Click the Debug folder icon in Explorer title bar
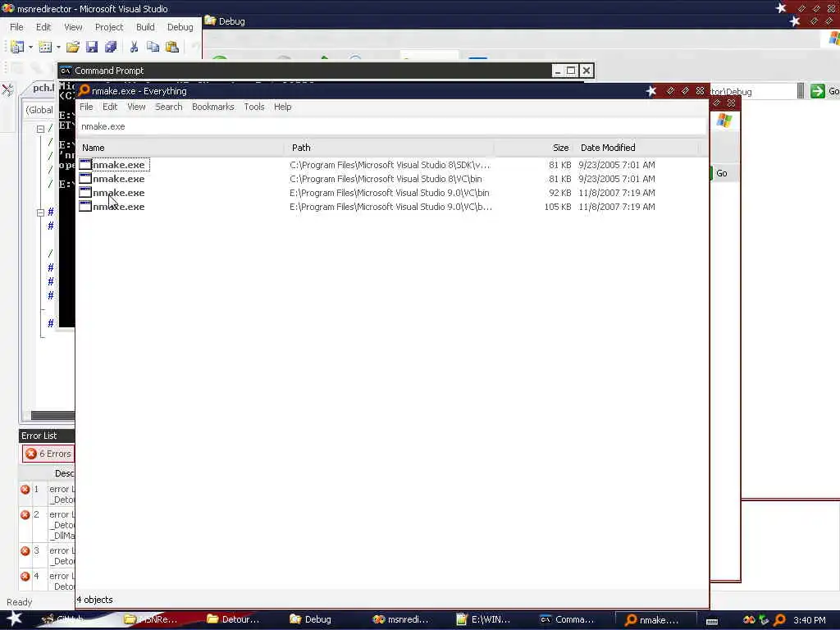This screenshot has width=840, height=630. click(x=210, y=21)
